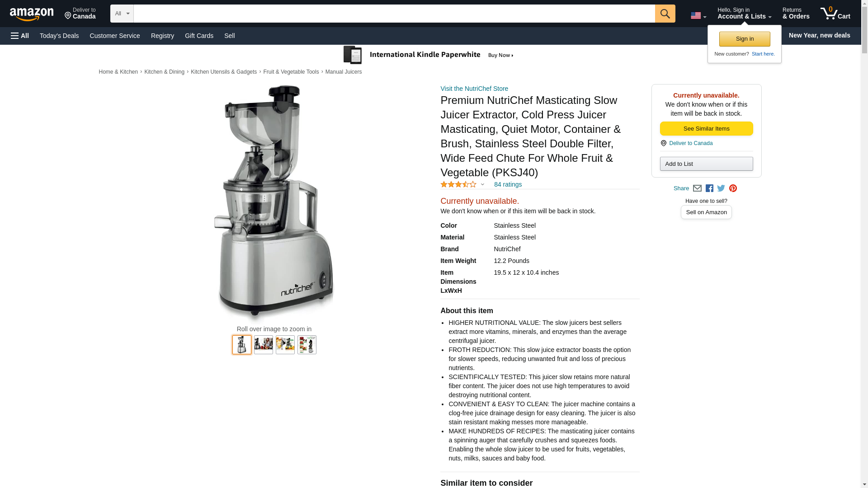Click the See Similar Items button
Viewport: 868px width, 488px height.
click(706, 129)
